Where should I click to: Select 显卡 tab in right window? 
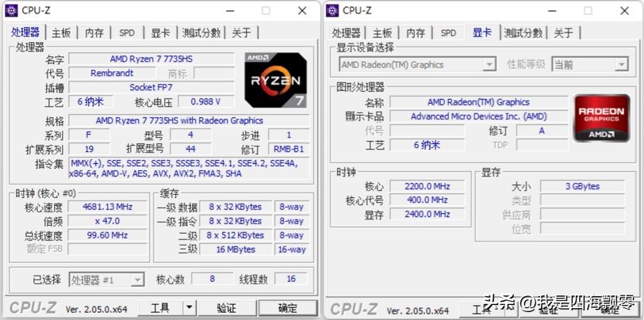482,32
